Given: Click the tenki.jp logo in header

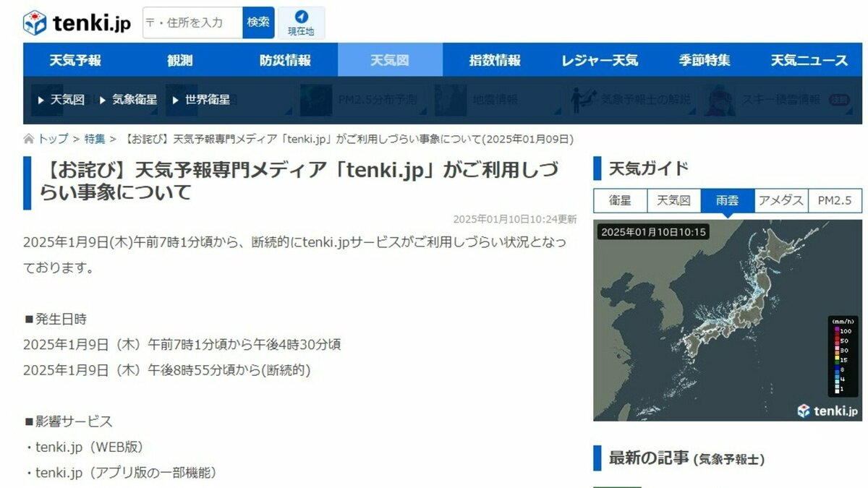Looking at the screenshot, I should click(77, 23).
